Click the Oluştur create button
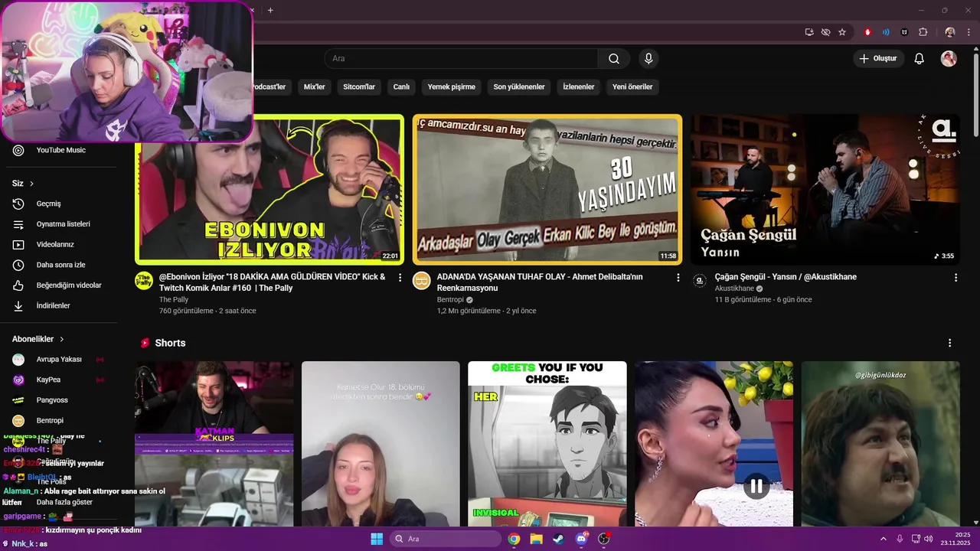980x551 pixels. pos(878,59)
